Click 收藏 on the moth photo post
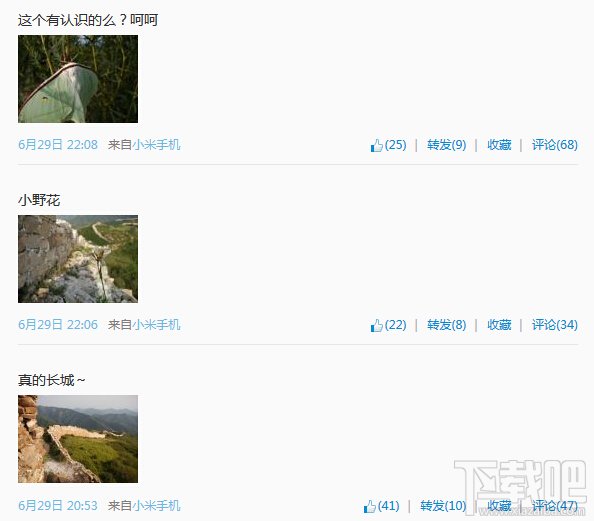Screen dimensions: 594x521 pyautogui.click(x=499, y=145)
